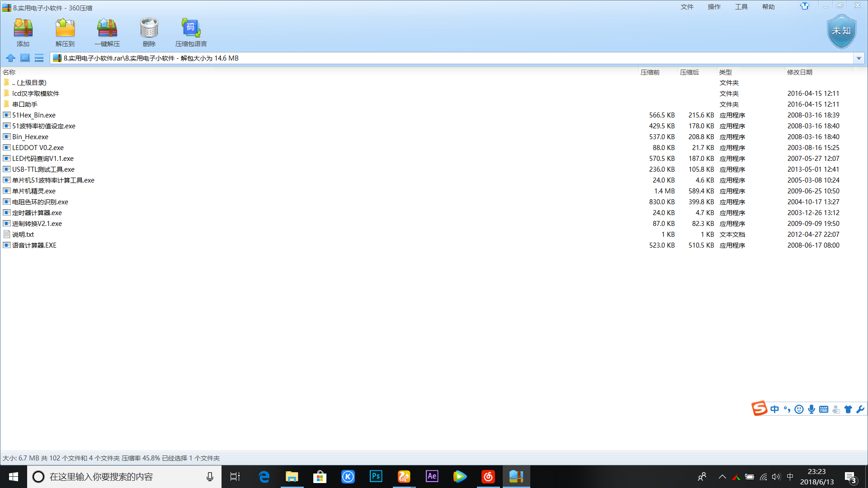This screenshot has height=488, width=868.
Task: Select the 串口助手 folder
Action: click(x=25, y=104)
